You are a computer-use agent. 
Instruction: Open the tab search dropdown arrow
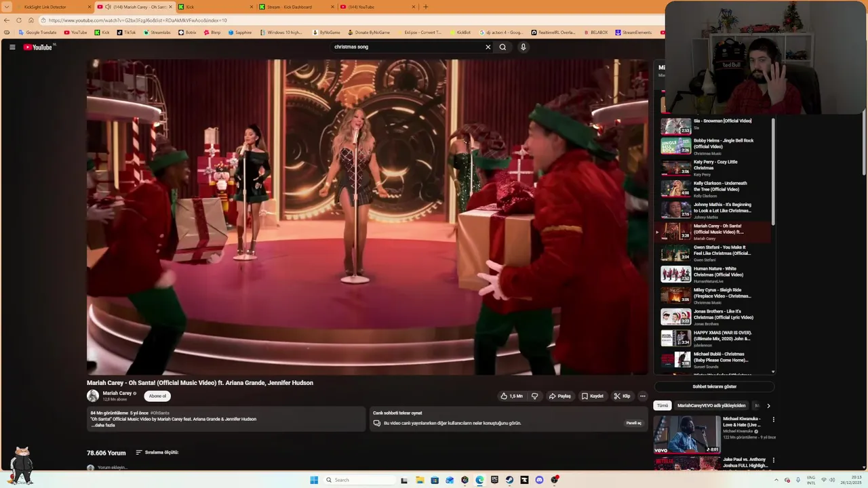tap(7, 7)
